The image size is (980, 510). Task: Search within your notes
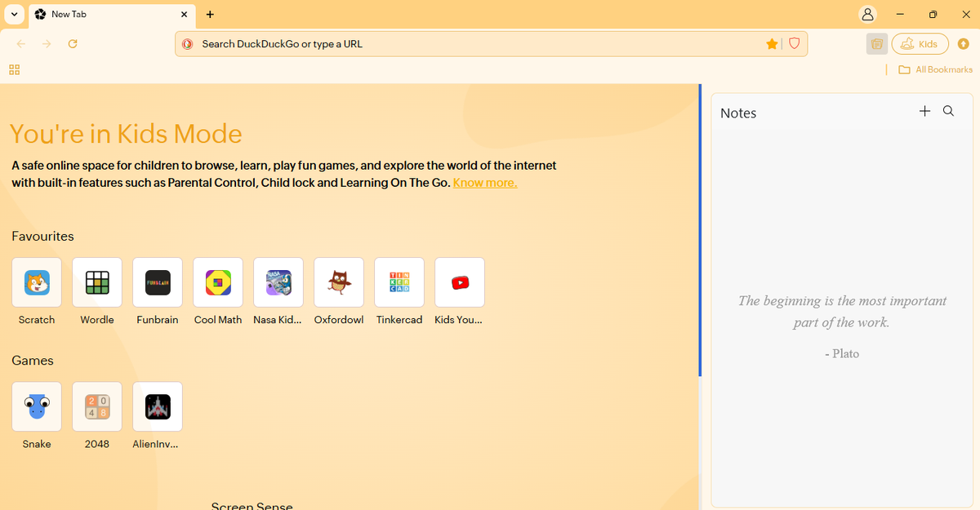[948, 111]
